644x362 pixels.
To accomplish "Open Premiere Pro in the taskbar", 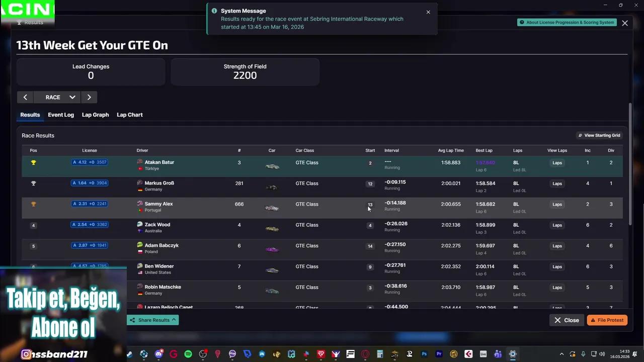I will [x=439, y=354].
